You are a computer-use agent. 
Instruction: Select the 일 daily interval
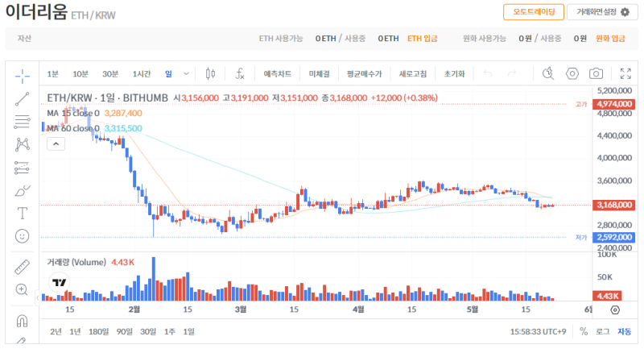[x=168, y=74]
